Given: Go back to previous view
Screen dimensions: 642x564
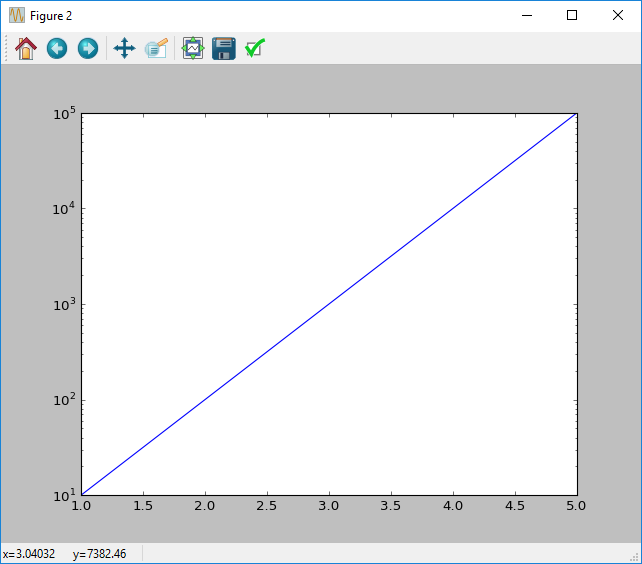Looking at the screenshot, I should 57,48.
